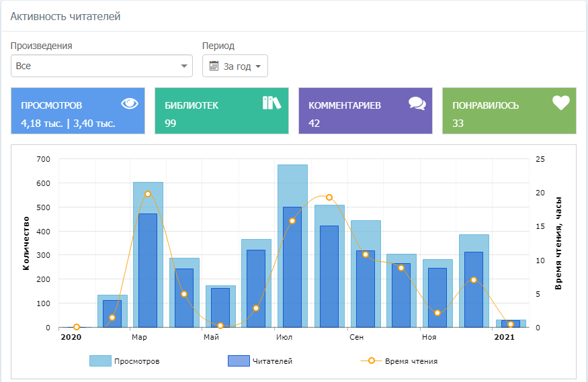
Task: Click the calendar icon in Период selector
Action: pyautogui.click(x=214, y=66)
